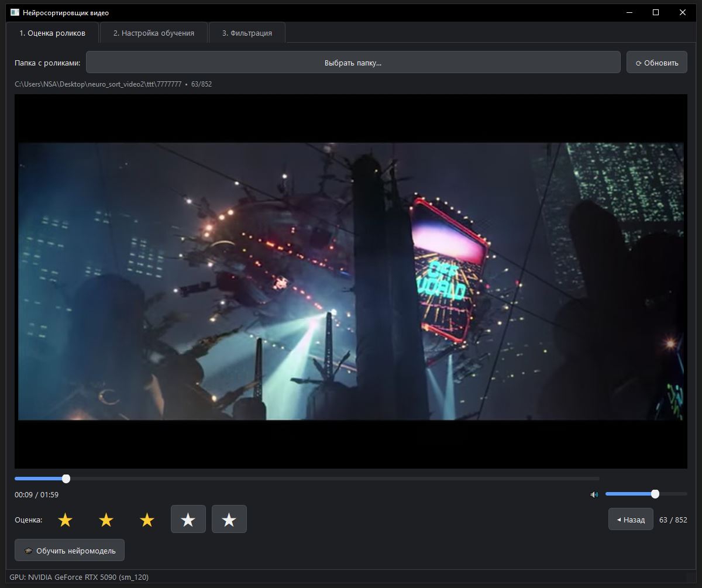The height and width of the screenshot is (588, 702).
Task: Minimize the Нейросортировщик видео window
Action: [629, 12]
